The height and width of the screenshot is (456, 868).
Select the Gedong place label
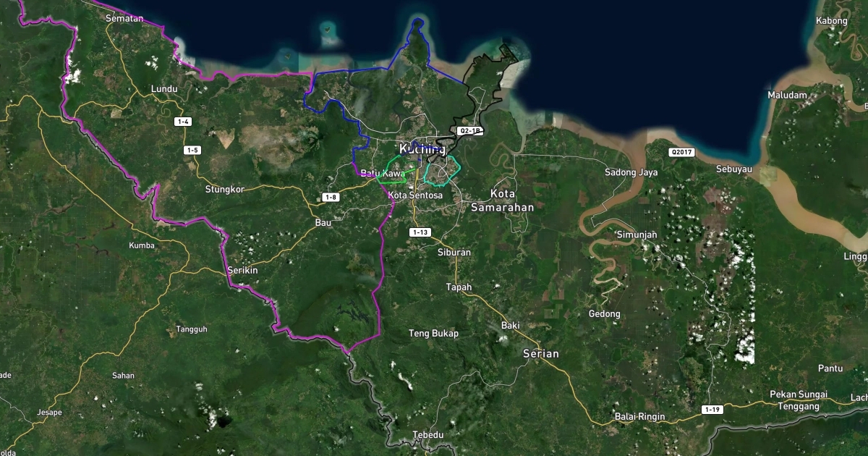point(605,314)
